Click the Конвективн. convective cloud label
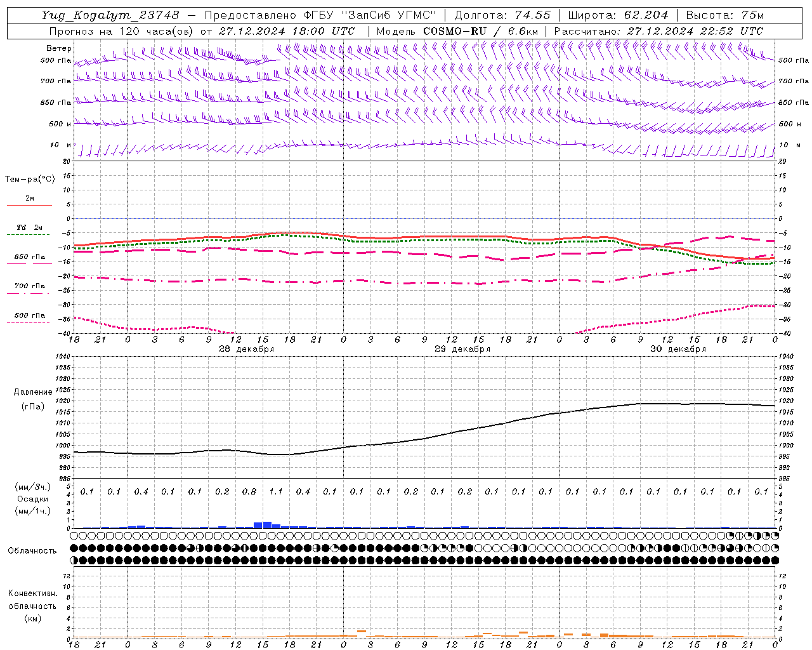Viewport: 812px width, 650px height. click(x=32, y=594)
